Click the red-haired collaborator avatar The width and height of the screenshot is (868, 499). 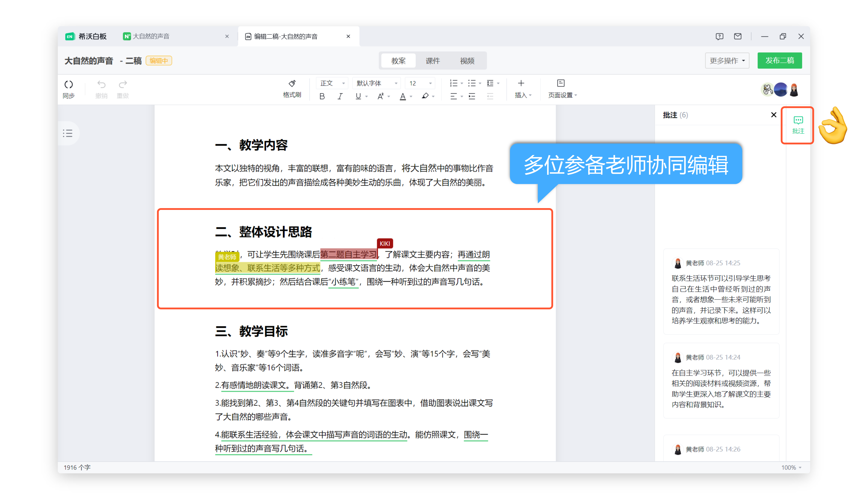tap(794, 90)
